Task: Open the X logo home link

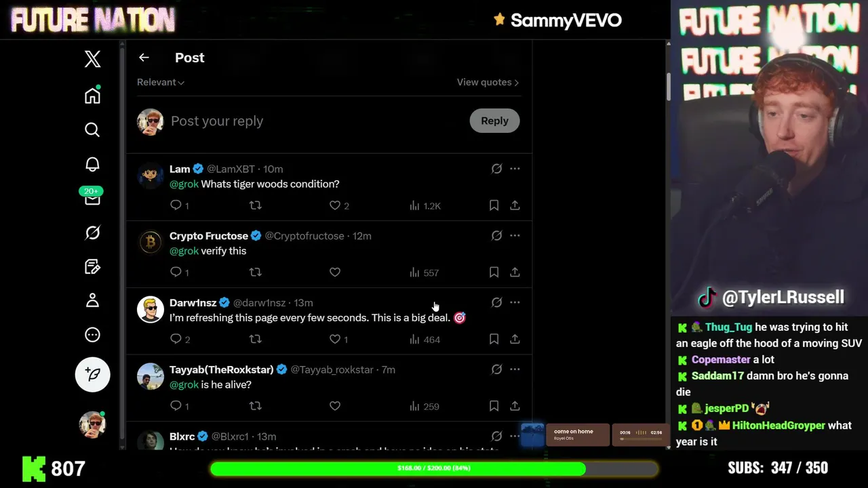Action: coord(92,59)
